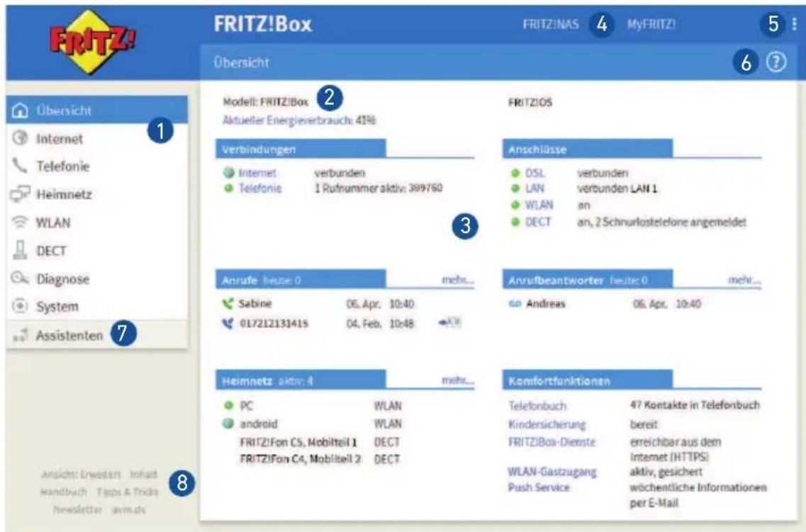
Task: Click Aktueller Energieverbrauch link
Action: [287, 120]
